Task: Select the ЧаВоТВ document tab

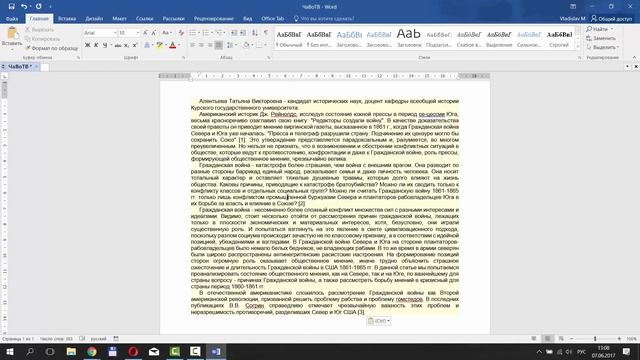Action: click(x=20, y=67)
